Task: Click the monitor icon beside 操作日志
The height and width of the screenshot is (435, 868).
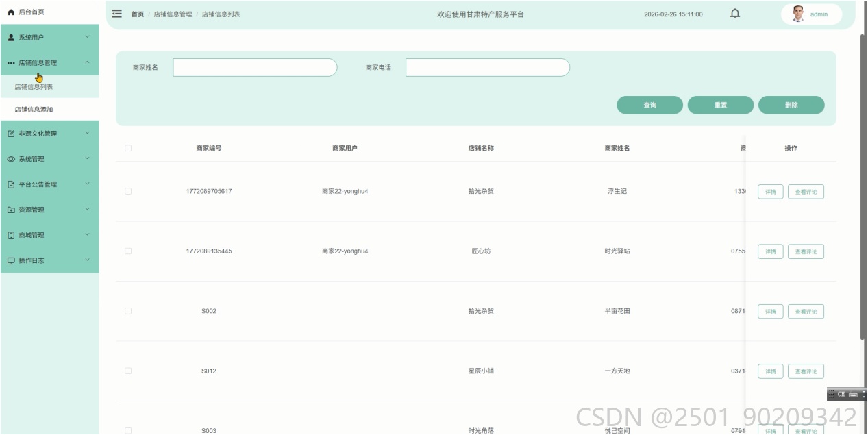Action: click(11, 260)
